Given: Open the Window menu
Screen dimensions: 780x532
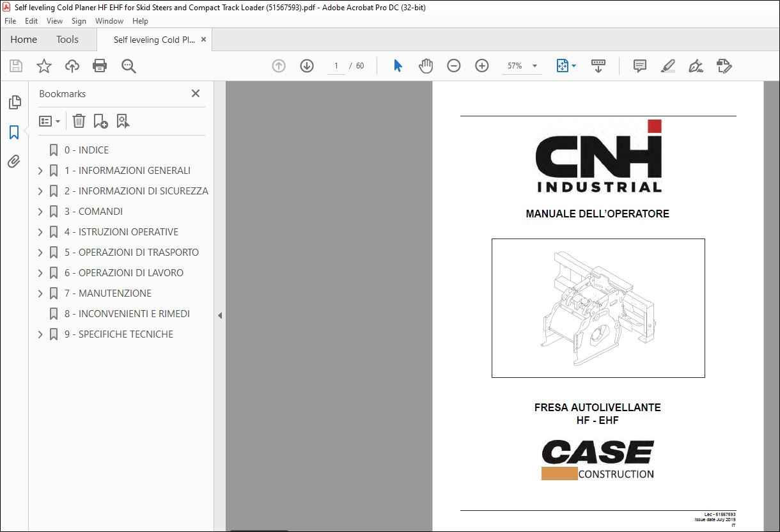Looking at the screenshot, I should (x=109, y=21).
